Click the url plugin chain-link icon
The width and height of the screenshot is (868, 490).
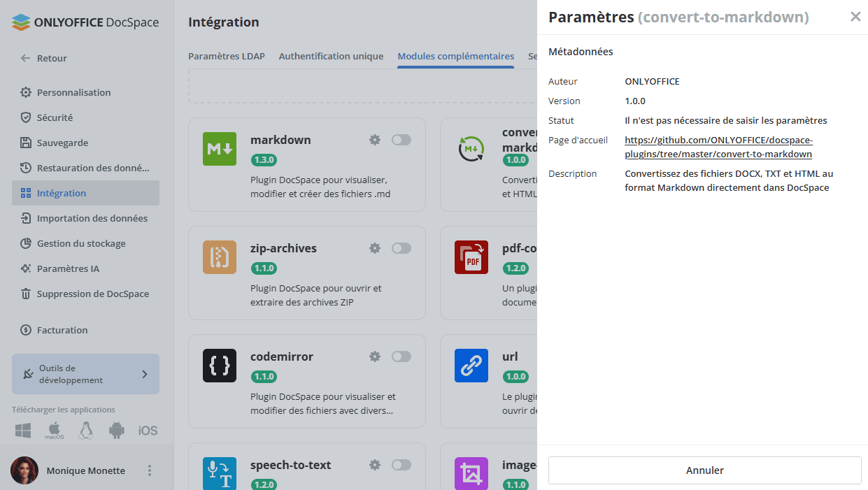pos(471,366)
